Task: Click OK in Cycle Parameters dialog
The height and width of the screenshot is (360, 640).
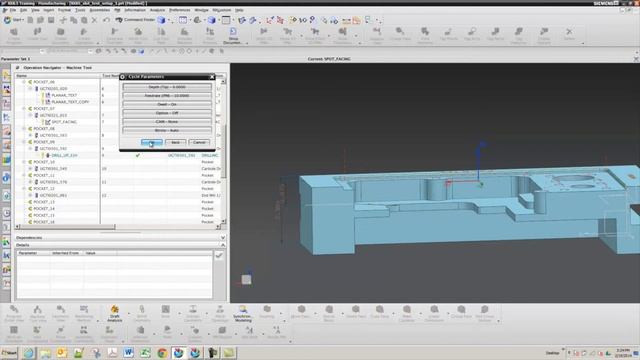Action: click(x=152, y=142)
